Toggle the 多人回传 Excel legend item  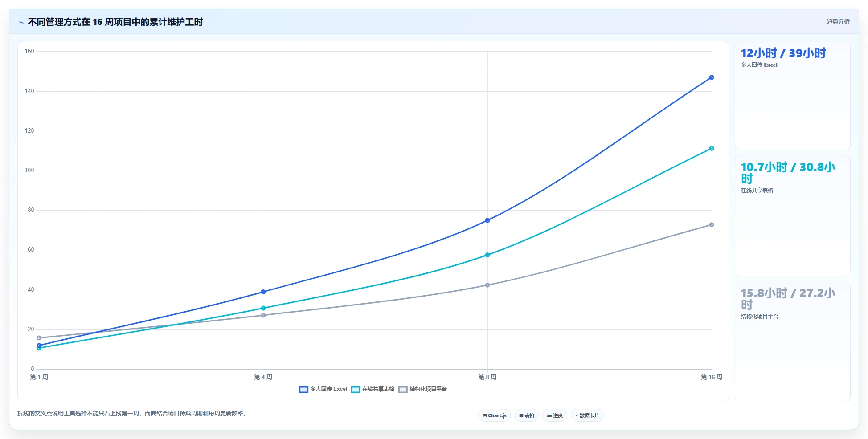coord(323,389)
